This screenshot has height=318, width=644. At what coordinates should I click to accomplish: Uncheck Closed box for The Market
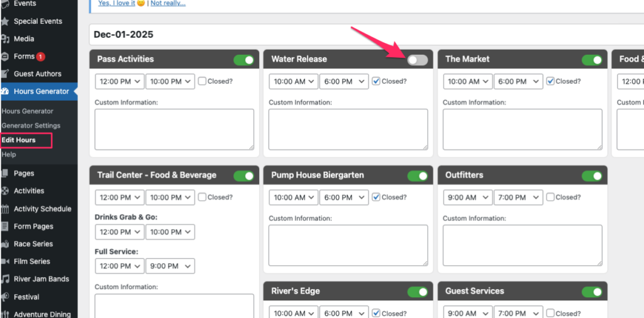550,81
